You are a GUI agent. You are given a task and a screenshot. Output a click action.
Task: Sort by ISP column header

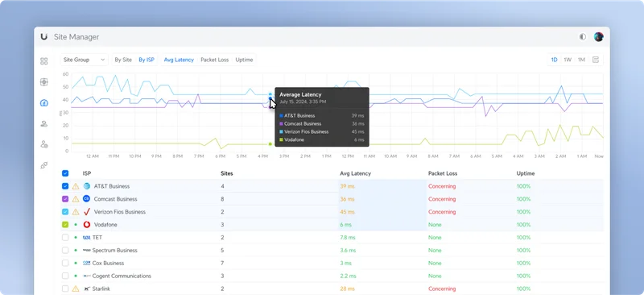87,173
